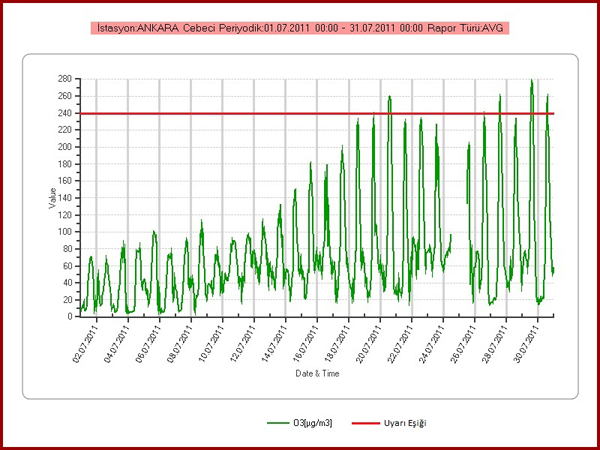Viewport: 600px width, 450px height.
Task: Select the 20.07.2011 date tick label
Action: tap(368, 341)
